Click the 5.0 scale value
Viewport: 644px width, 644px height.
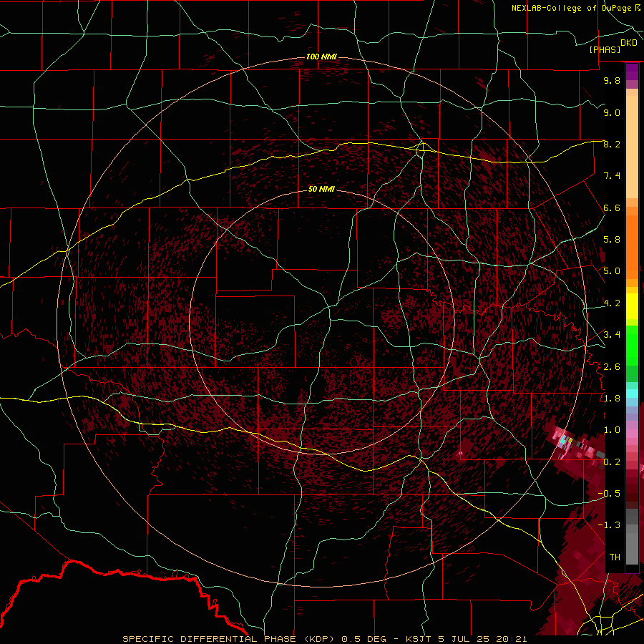[x=612, y=271]
